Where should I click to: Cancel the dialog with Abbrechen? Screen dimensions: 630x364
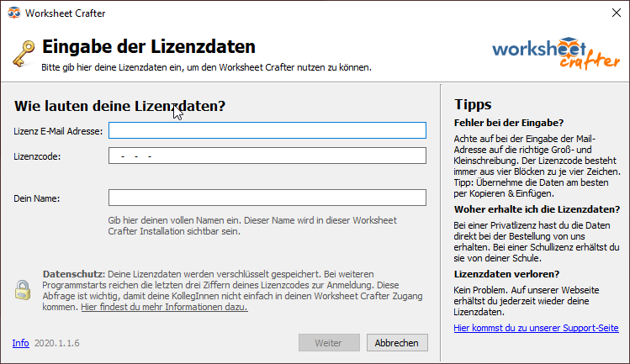(x=397, y=343)
